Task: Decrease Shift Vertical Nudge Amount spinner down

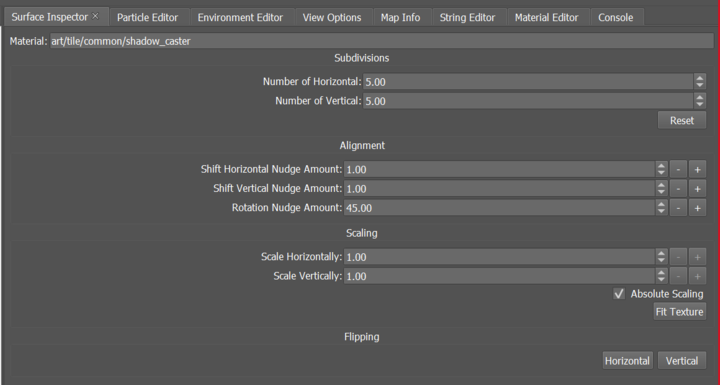Action: (x=661, y=192)
